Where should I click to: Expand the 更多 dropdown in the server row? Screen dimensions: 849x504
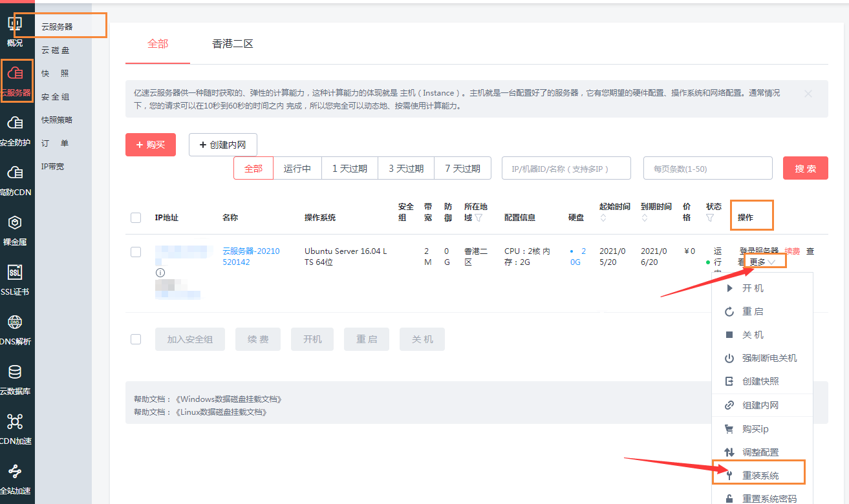click(763, 262)
